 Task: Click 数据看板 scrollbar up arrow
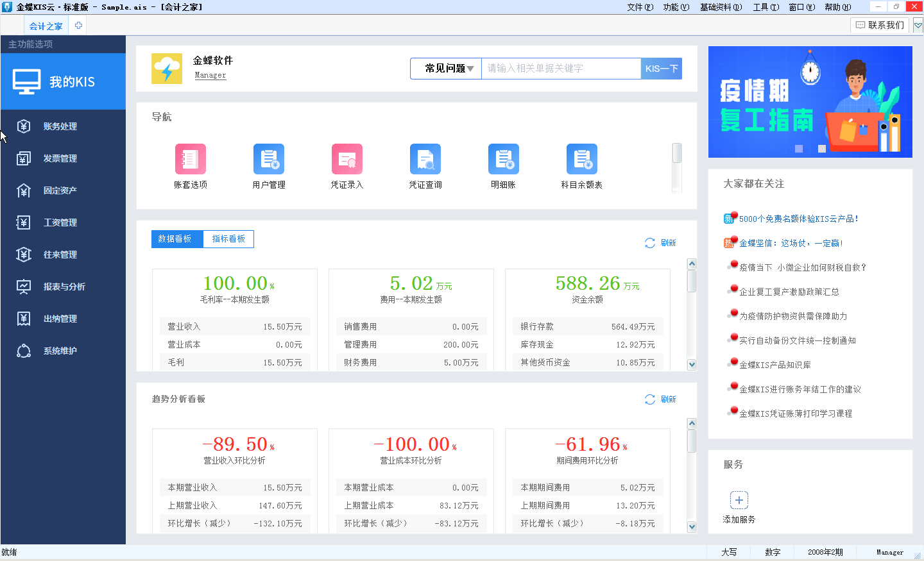coord(692,264)
